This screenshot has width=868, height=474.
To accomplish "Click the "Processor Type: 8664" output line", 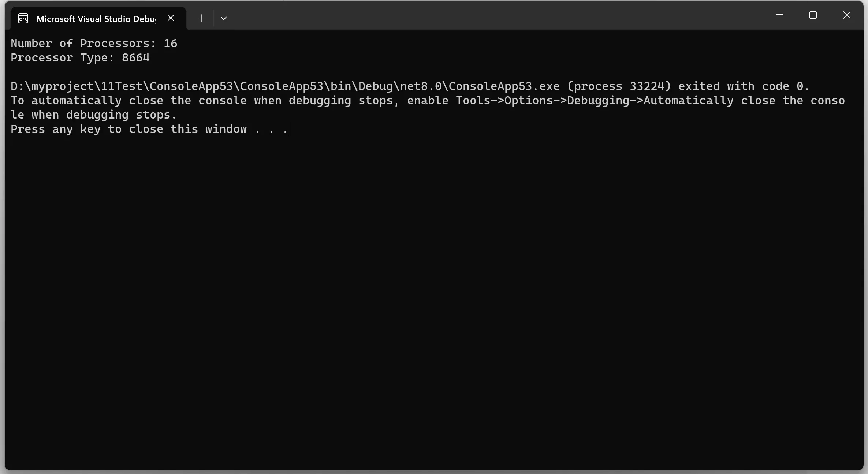I will click(80, 57).
